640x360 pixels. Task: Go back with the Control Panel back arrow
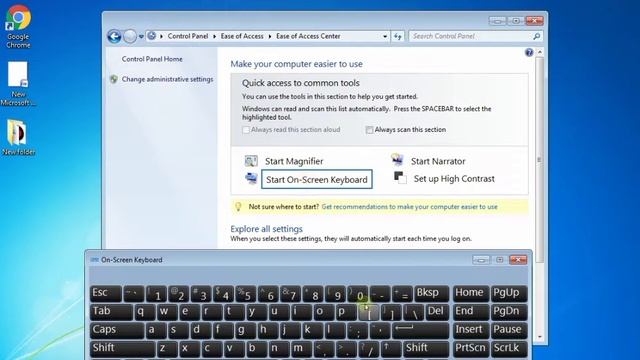pos(114,36)
